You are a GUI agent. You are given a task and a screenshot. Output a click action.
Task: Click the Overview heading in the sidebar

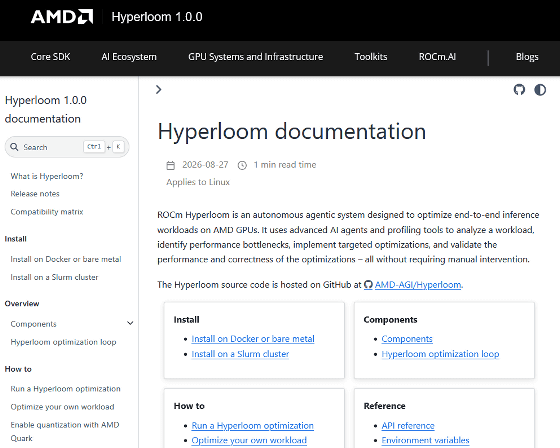point(22,303)
